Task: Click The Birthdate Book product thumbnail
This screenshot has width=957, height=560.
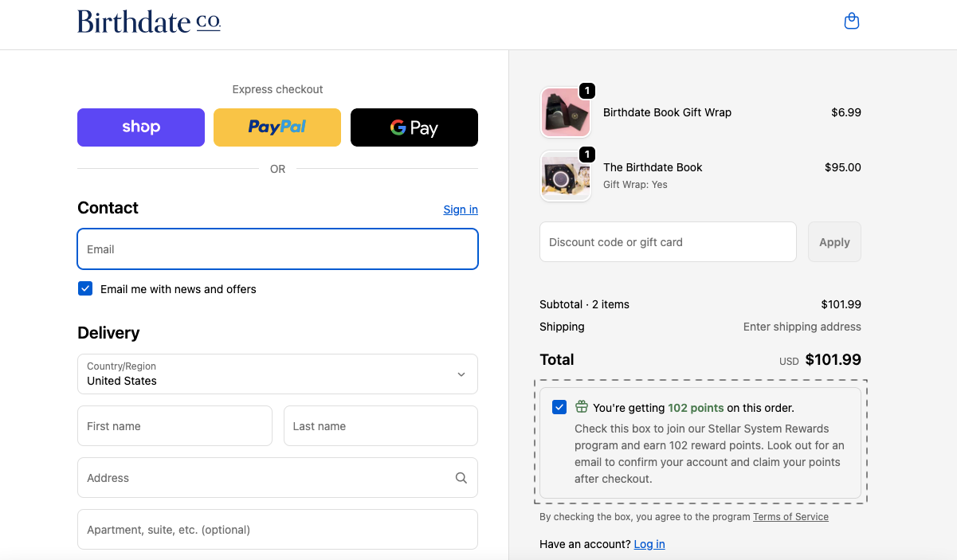Action: 566,176
